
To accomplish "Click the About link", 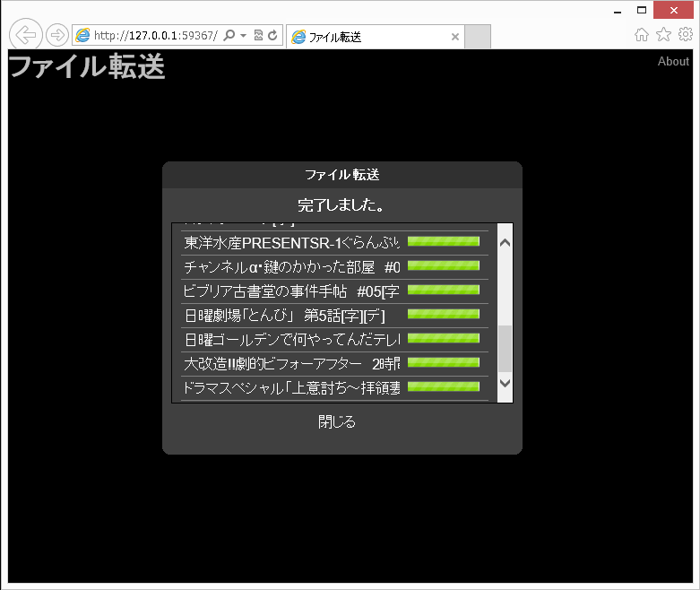I will click(673, 62).
